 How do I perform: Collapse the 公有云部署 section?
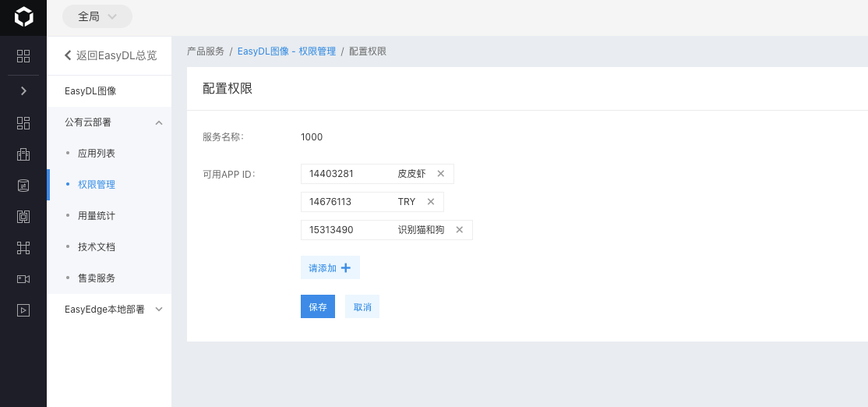pos(109,122)
